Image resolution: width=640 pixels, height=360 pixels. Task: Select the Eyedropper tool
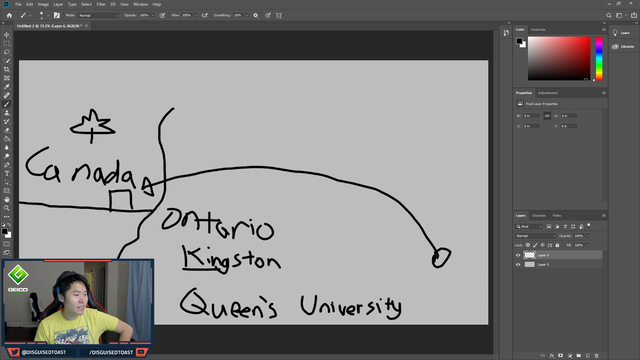pos(7,87)
